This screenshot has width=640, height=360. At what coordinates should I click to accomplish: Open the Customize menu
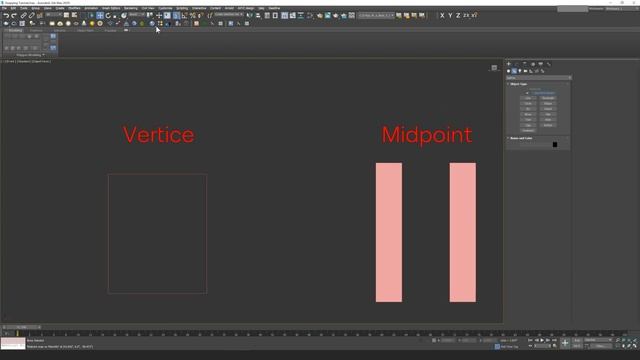[165, 8]
